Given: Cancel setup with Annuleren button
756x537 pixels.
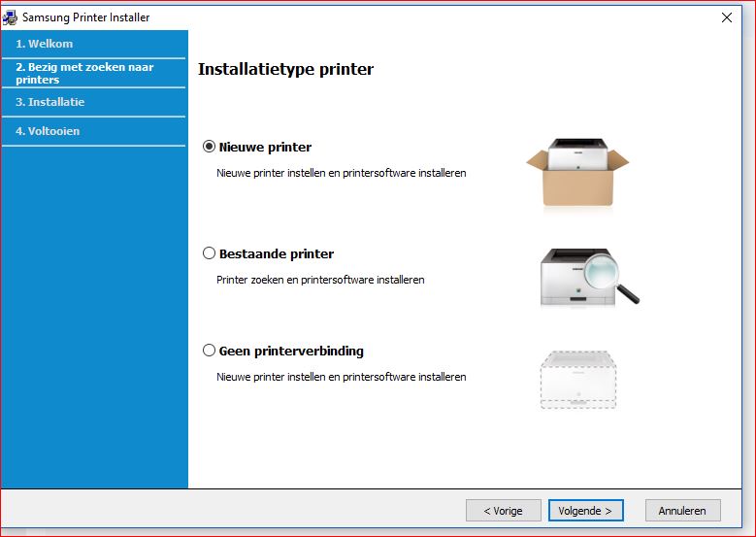Looking at the screenshot, I should 682,511.
